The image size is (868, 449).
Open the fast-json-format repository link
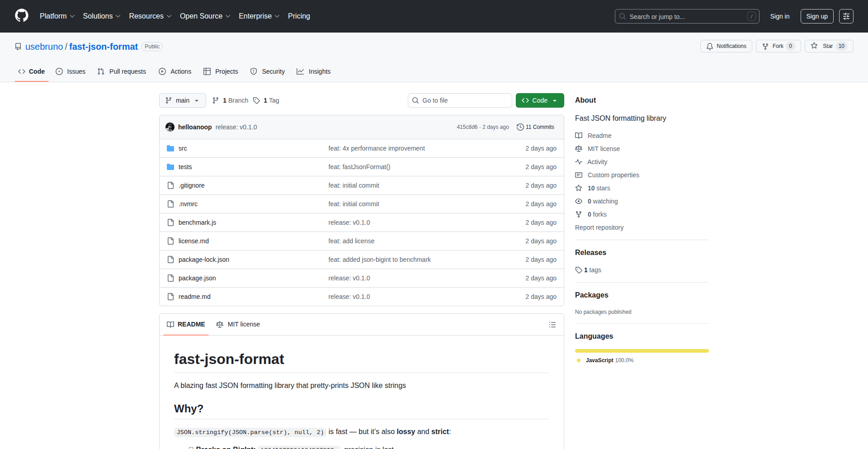(x=104, y=47)
